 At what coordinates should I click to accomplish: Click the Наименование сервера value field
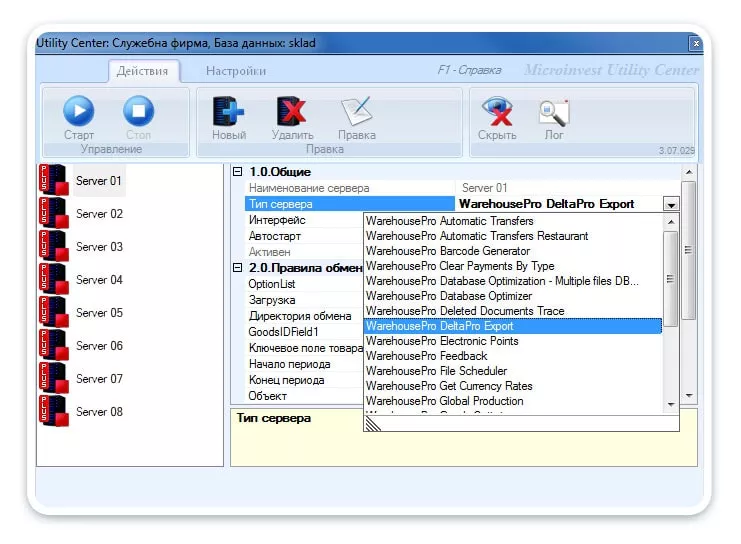click(565, 188)
